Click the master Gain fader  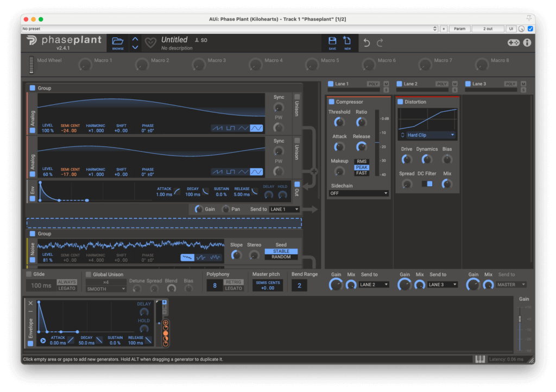pyautogui.click(x=520, y=319)
